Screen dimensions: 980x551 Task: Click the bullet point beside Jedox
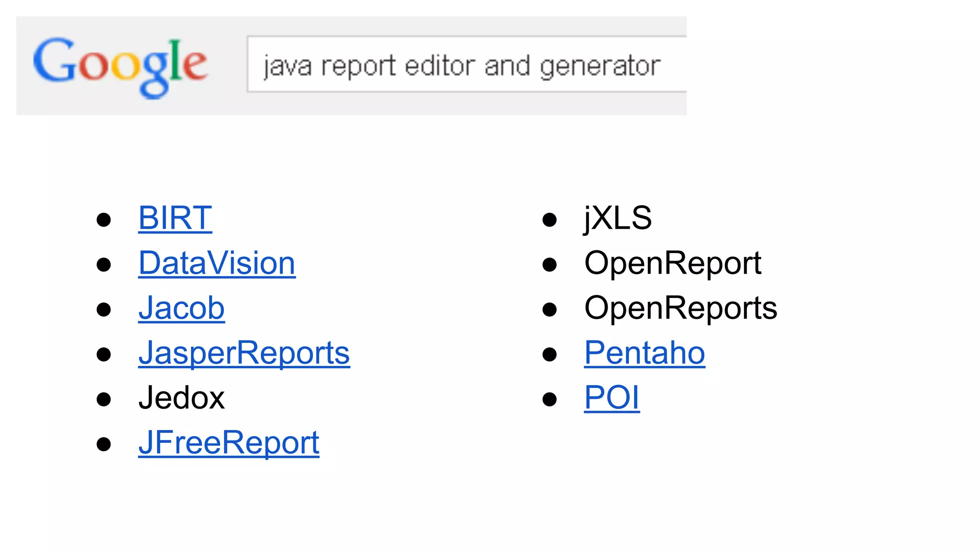(x=104, y=399)
